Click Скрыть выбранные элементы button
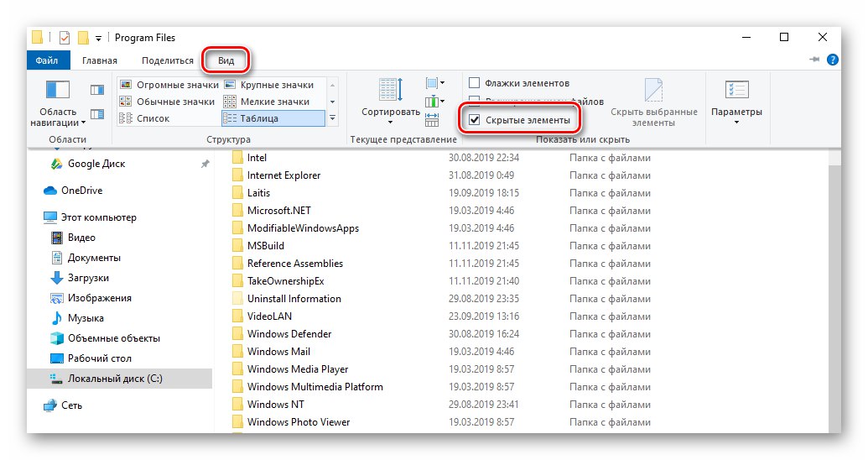The image size is (868, 460). click(653, 102)
